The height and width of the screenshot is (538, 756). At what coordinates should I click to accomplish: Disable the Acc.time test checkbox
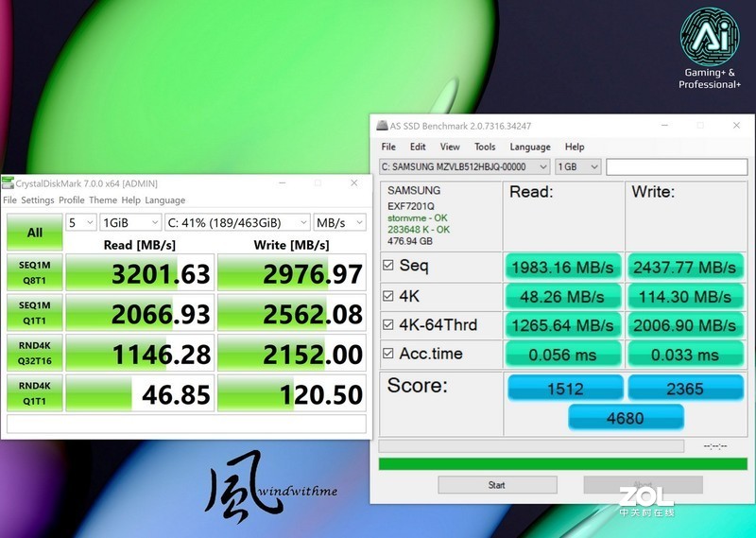tap(387, 355)
